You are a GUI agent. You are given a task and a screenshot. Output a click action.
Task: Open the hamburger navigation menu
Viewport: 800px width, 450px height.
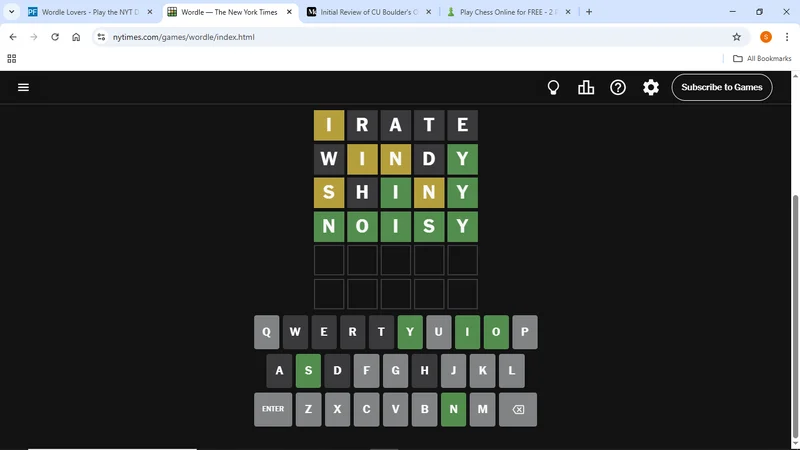[23, 87]
